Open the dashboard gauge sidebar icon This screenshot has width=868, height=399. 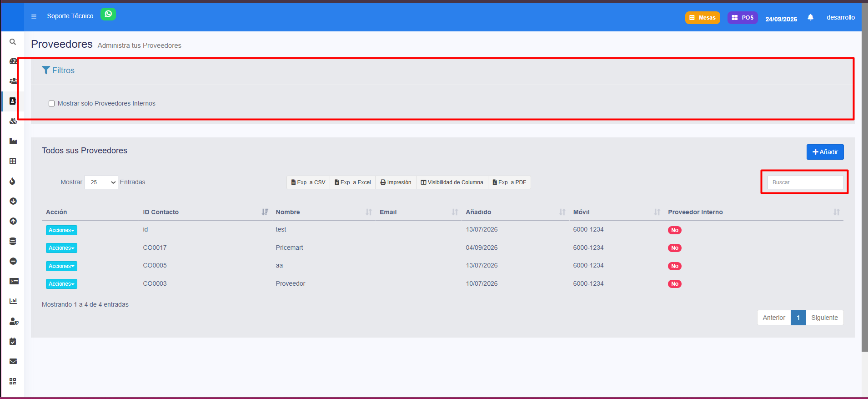tap(13, 61)
